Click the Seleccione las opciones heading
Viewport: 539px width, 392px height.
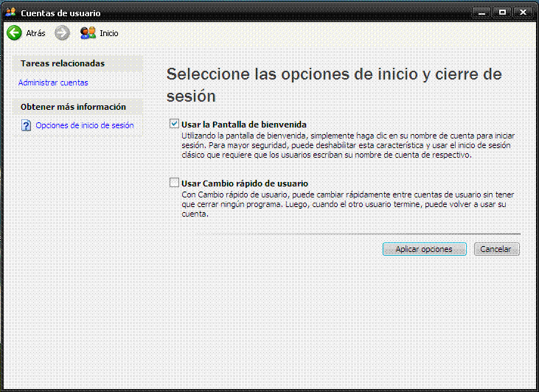[x=334, y=85]
